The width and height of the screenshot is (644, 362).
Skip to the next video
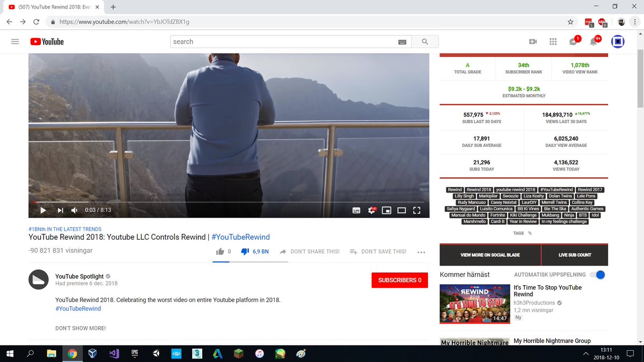pyautogui.click(x=60, y=210)
